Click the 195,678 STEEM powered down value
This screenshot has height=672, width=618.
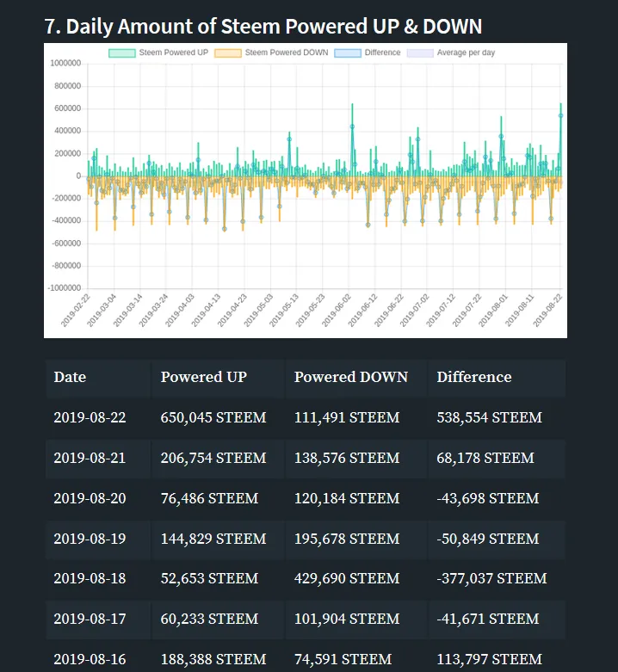point(347,539)
